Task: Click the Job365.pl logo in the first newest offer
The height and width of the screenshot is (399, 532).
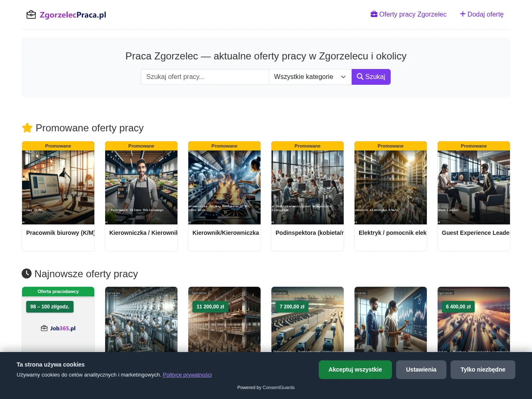Action: pyautogui.click(x=58, y=328)
